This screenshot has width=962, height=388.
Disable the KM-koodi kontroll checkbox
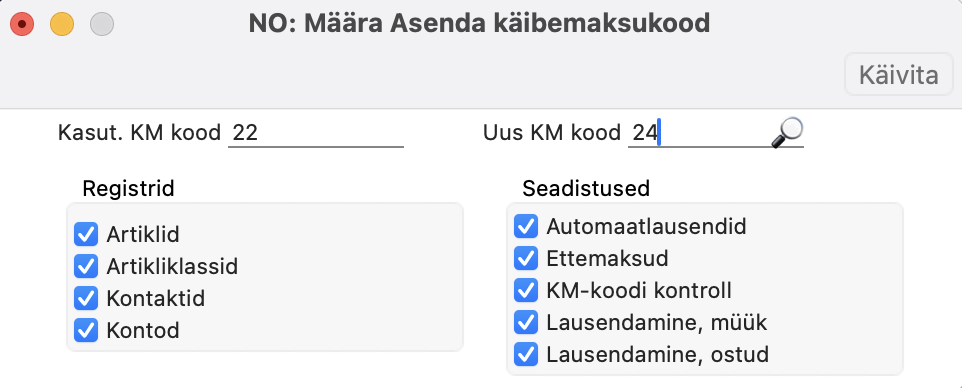click(x=526, y=290)
